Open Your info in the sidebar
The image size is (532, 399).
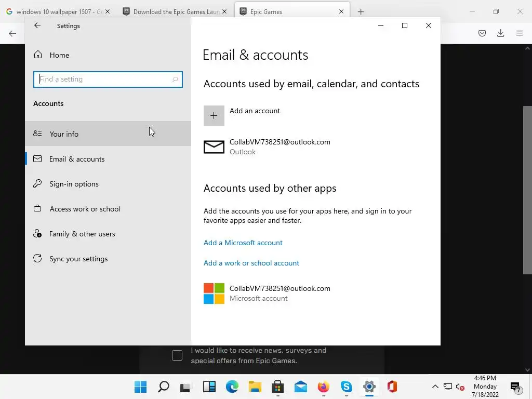[x=108, y=134]
